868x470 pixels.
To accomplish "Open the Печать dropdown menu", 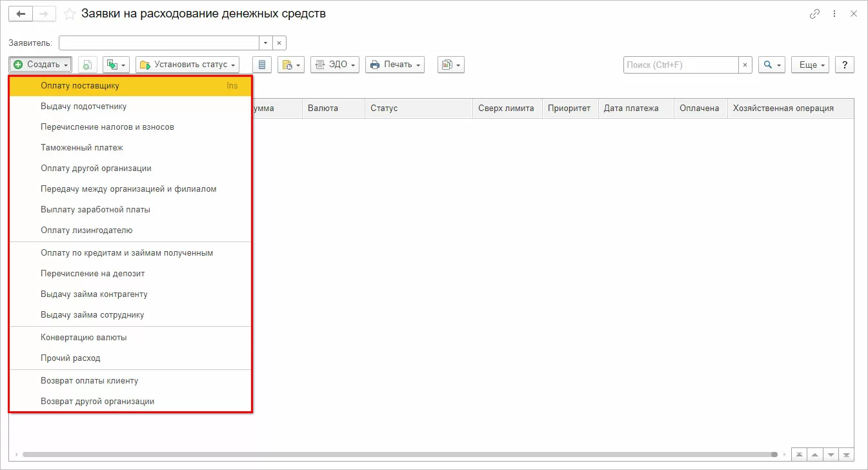I will click(x=395, y=65).
